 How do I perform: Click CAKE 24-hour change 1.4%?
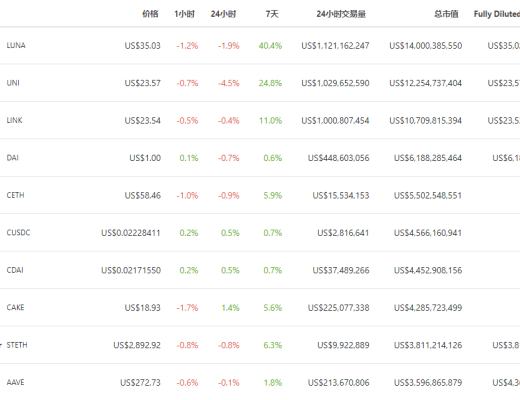tap(230, 308)
